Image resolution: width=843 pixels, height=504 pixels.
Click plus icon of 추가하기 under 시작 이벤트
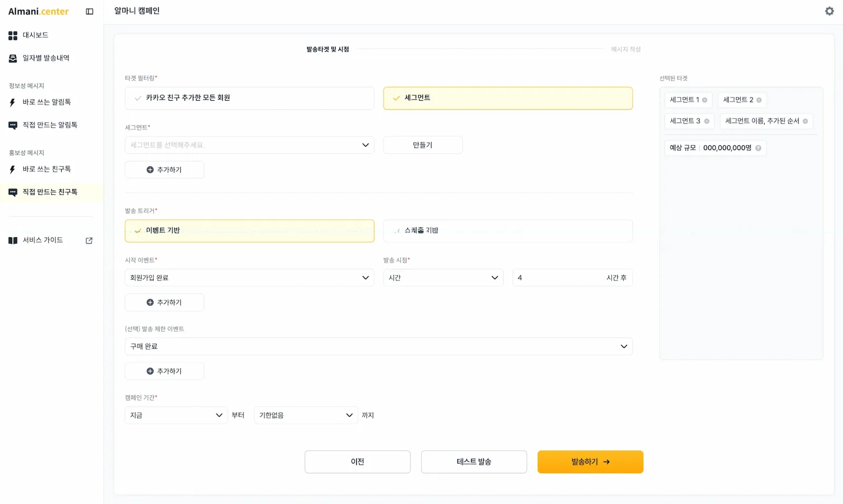coord(150,302)
